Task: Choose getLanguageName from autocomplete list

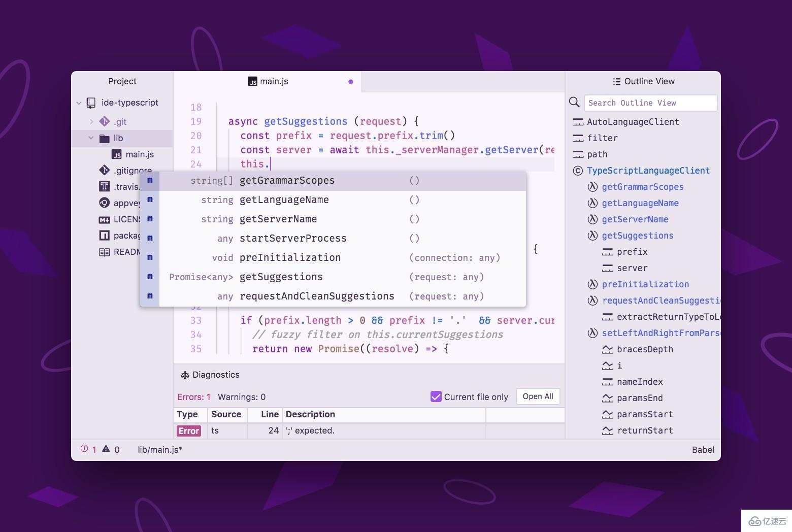Action: click(333, 199)
